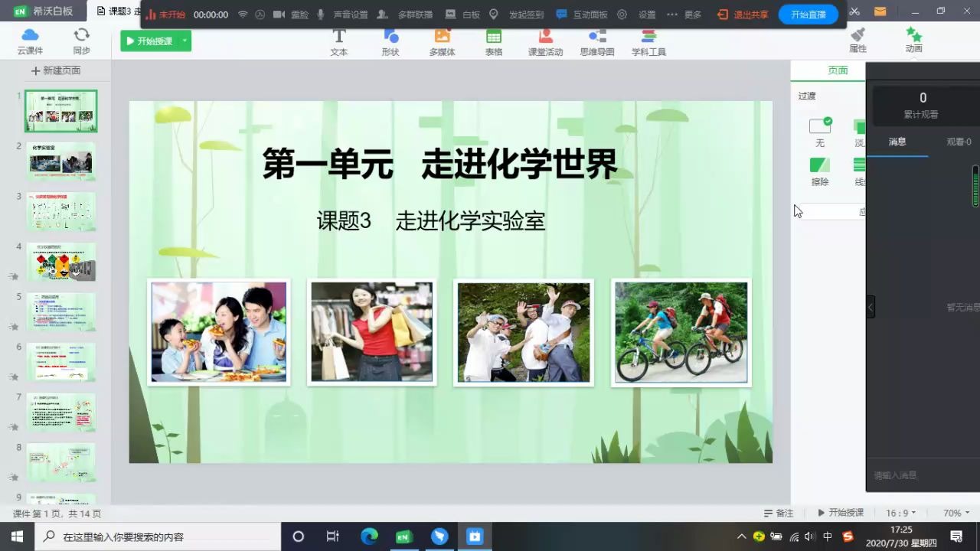
Task: Click bottom-bar 开始授课 play button
Action: [x=841, y=513]
